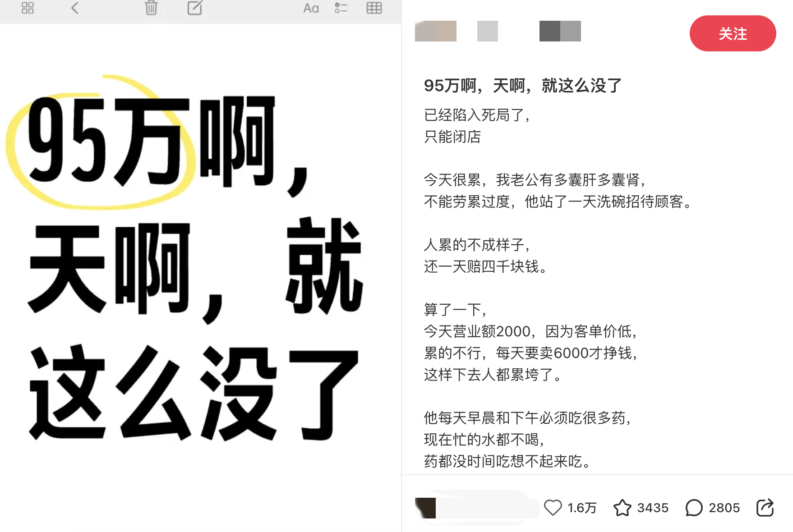
Task: Share the post with share icon
Action: coord(765,508)
